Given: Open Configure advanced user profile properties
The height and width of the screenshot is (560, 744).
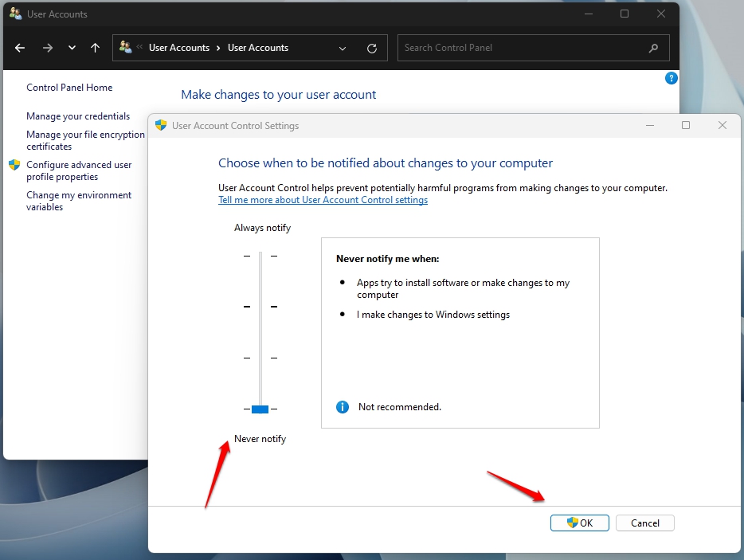Looking at the screenshot, I should pos(79,170).
